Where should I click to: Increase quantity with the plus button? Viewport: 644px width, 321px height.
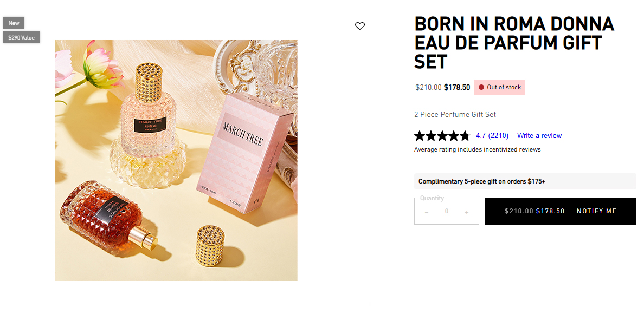point(467,212)
